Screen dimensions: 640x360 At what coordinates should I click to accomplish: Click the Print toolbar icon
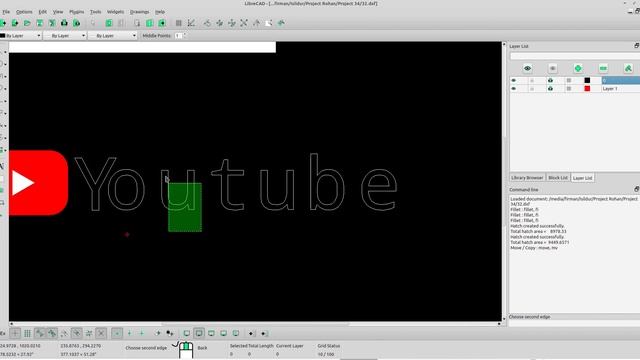click(64, 23)
